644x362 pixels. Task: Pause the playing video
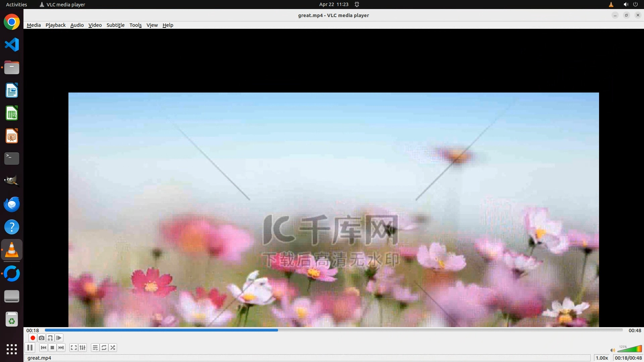click(x=30, y=348)
